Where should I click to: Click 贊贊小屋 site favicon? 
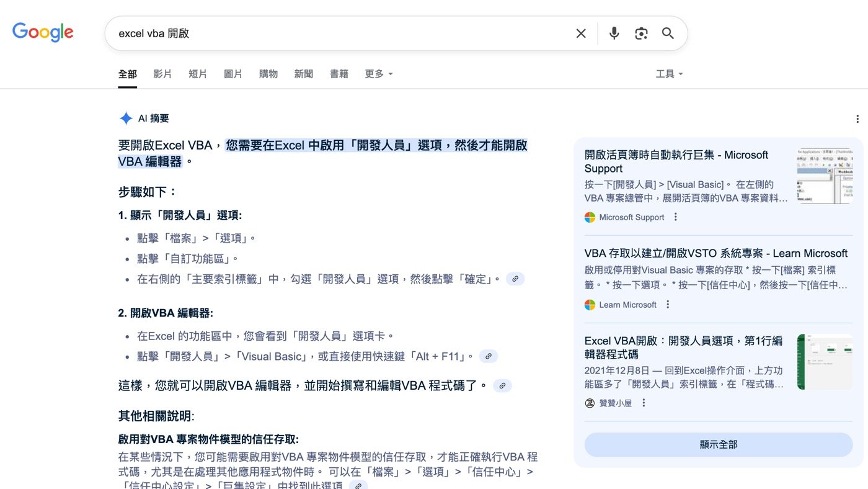click(590, 403)
